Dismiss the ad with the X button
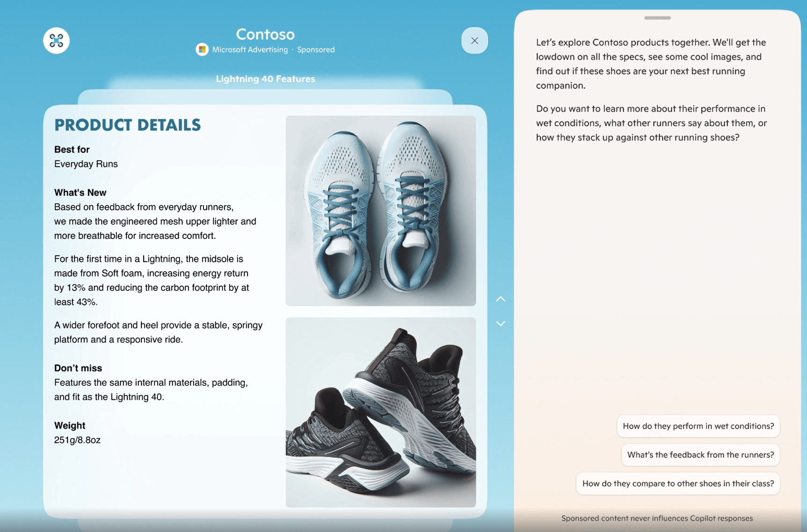This screenshot has height=532, width=807. (x=474, y=40)
